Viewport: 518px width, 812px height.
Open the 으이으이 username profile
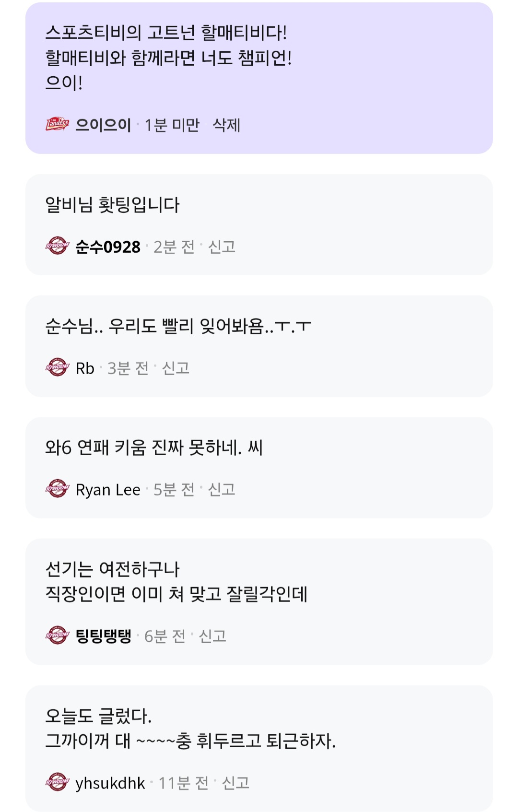[103, 125]
